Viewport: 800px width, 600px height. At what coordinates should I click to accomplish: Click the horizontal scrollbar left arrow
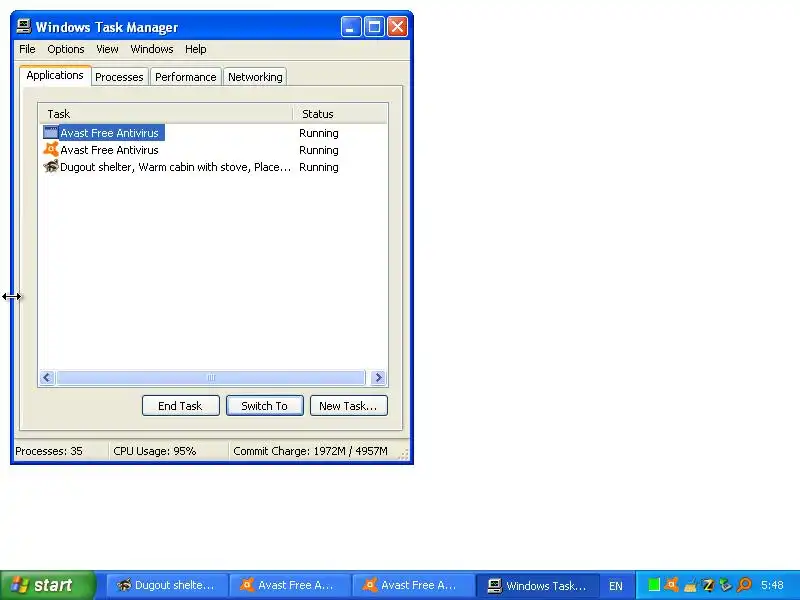47,378
